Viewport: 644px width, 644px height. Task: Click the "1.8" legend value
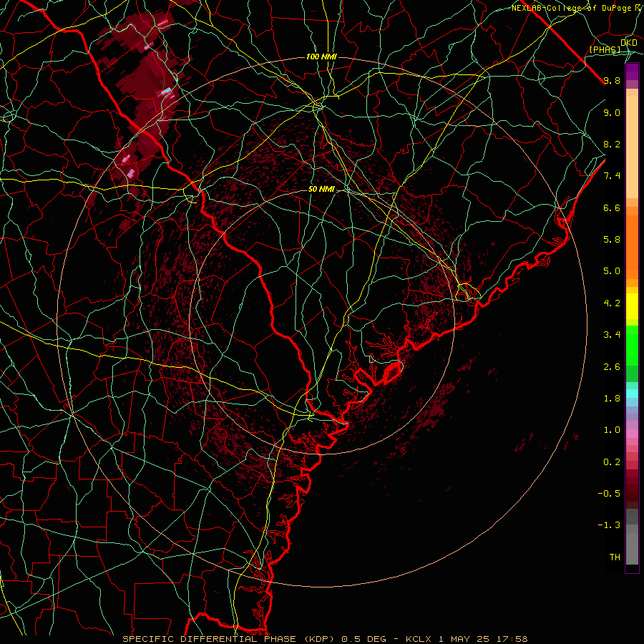pos(612,399)
